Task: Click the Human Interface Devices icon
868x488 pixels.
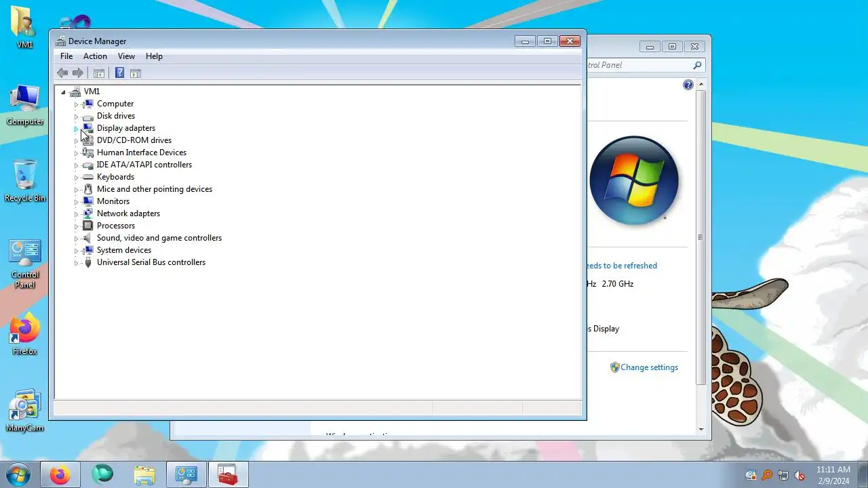Action: coord(87,152)
